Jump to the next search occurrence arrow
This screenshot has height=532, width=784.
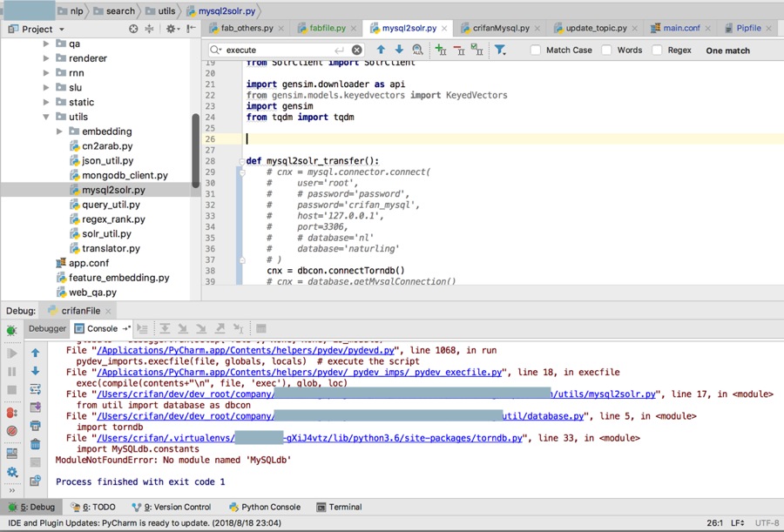399,51
